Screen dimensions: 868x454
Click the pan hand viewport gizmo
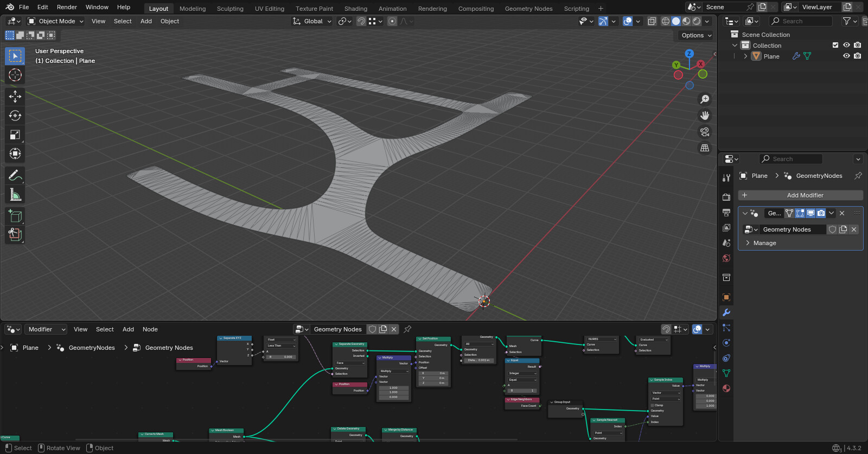[705, 116]
